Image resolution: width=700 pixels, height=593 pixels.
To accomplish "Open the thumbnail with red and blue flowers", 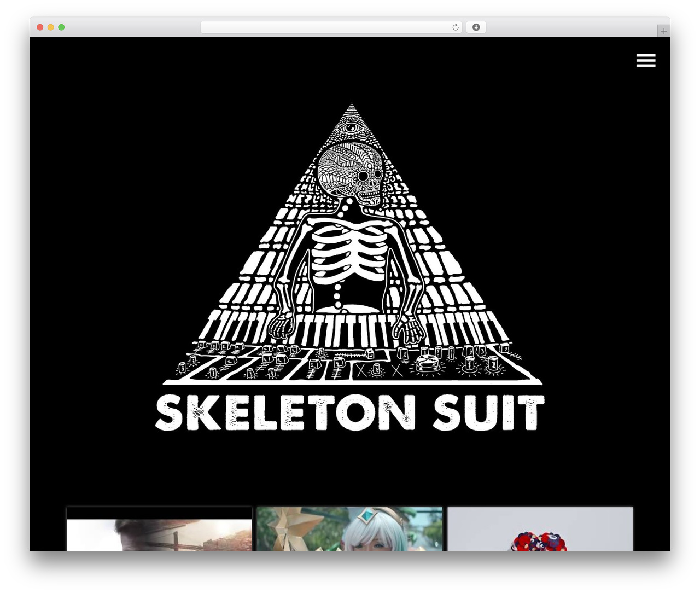I will click(x=540, y=529).
